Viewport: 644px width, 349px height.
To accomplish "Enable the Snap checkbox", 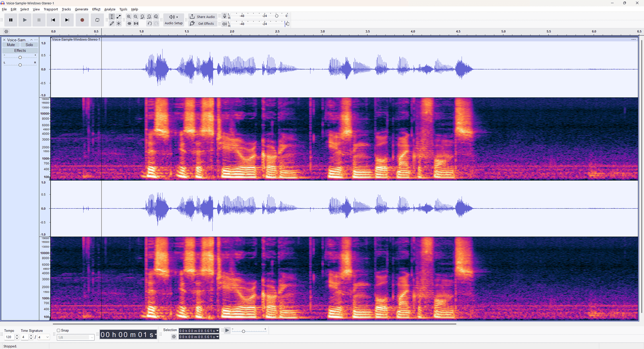I will (x=59, y=331).
